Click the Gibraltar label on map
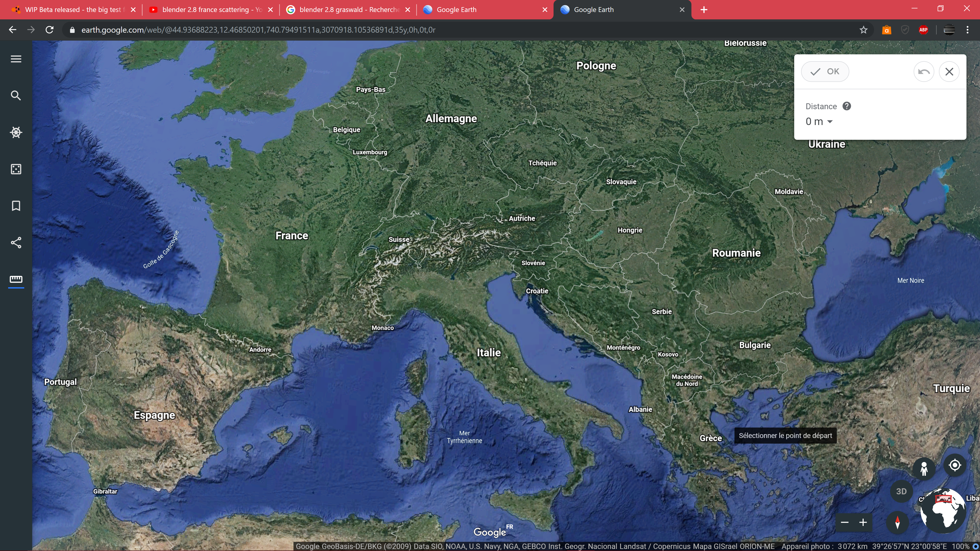 105,491
